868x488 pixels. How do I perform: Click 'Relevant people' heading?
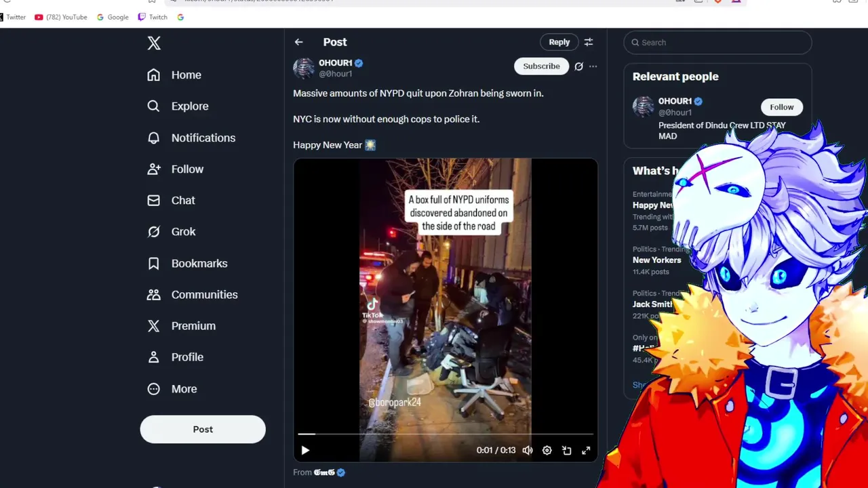coord(675,77)
